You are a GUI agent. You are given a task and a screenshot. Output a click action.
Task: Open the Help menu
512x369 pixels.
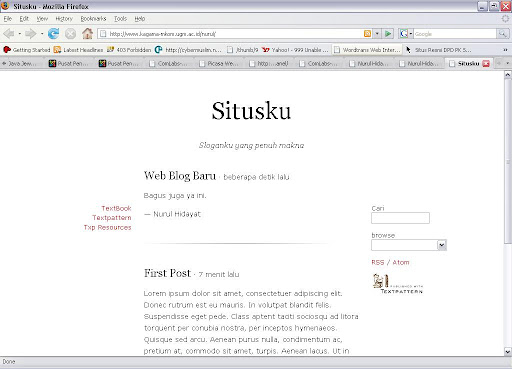coord(140,19)
